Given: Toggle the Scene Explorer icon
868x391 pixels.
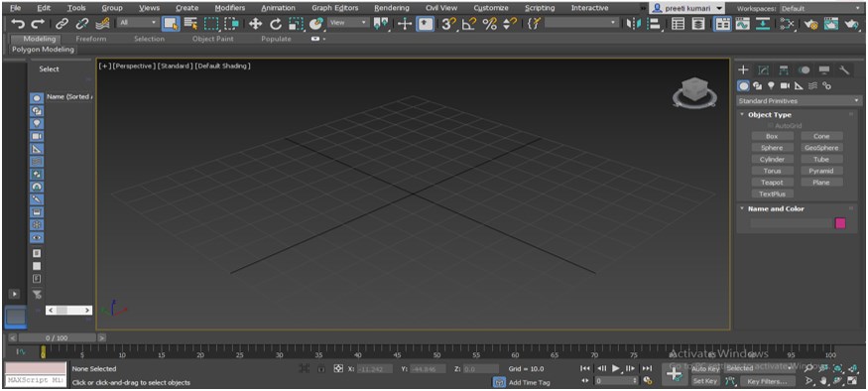Looking at the screenshot, I should point(679,23).
